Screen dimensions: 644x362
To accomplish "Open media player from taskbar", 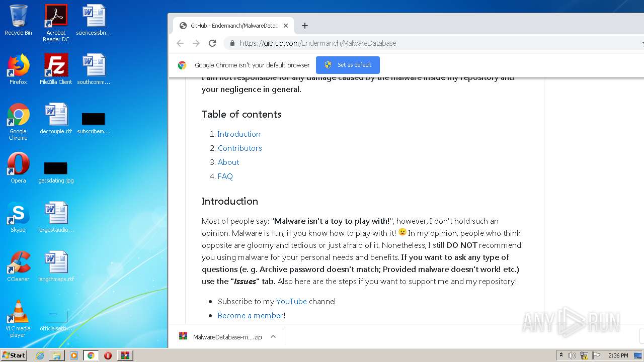I will (74, 355).
